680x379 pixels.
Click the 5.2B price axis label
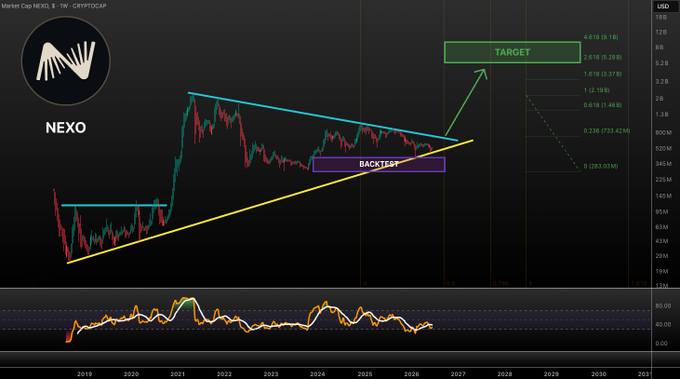(662, 63)
